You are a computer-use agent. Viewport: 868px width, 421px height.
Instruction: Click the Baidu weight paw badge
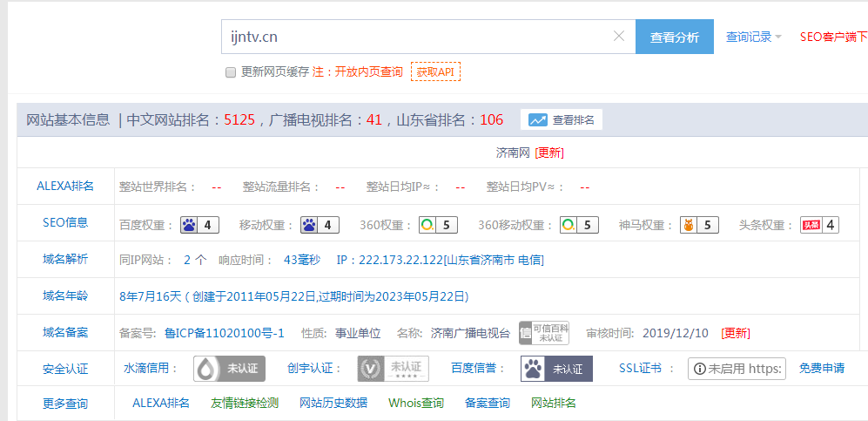click(199, 225)
